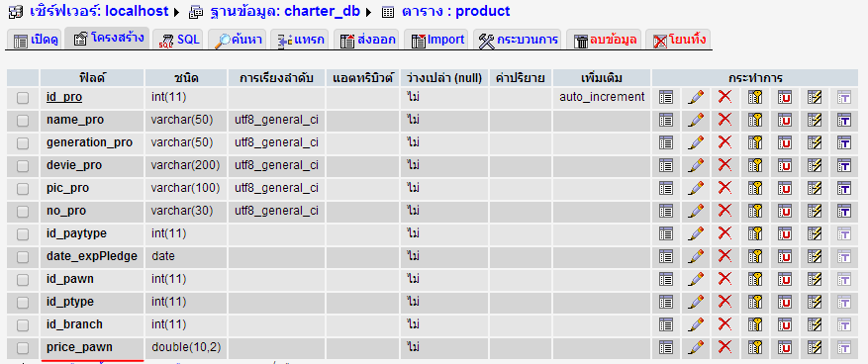This screenshot has width=868, height=364.
Task: Select the generation_pro row checkbox
Action: (23, 143)
